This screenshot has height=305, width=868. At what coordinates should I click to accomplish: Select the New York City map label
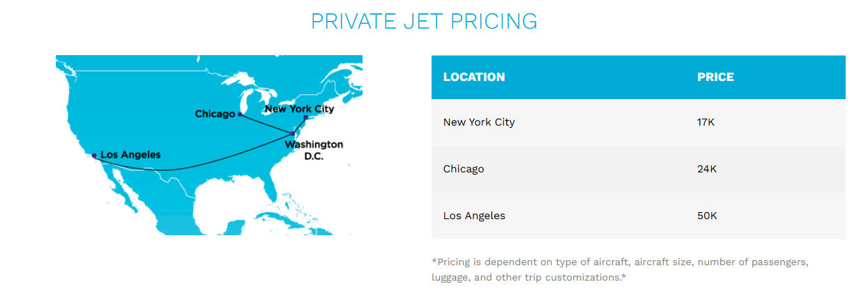pos(299,109)
